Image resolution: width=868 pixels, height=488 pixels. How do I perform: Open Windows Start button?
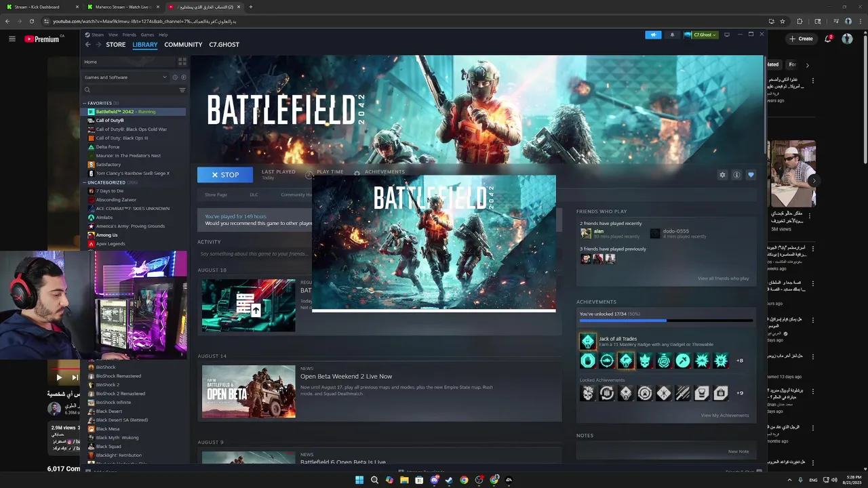point(359,480)
